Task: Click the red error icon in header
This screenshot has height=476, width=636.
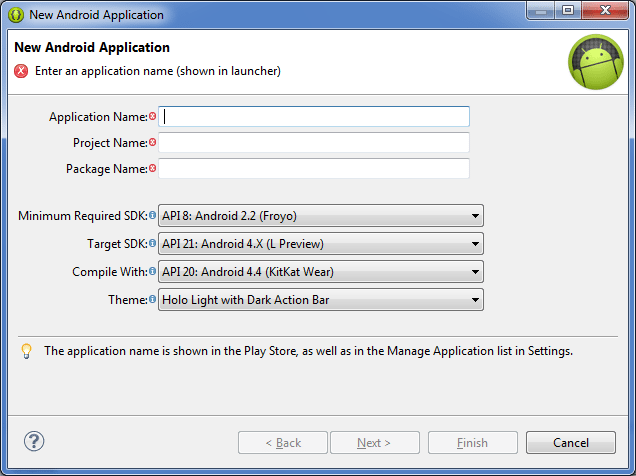Action: tap(21, 71)
